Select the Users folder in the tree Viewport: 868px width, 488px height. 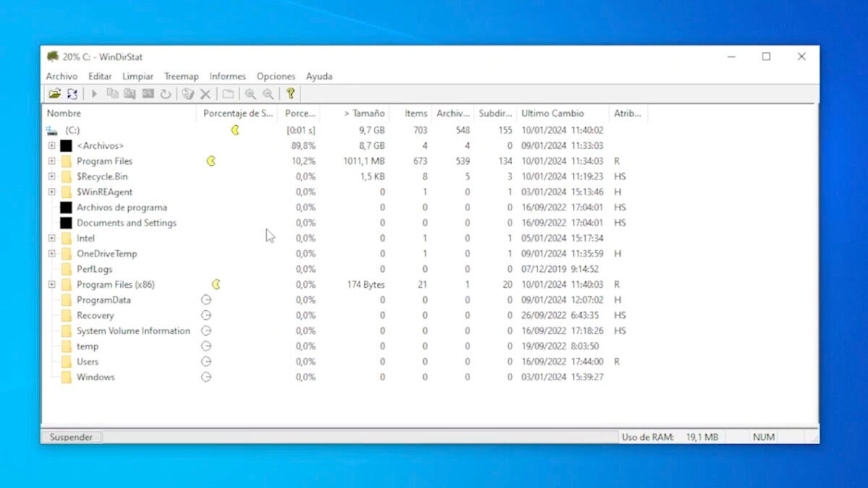coord(88,361)
